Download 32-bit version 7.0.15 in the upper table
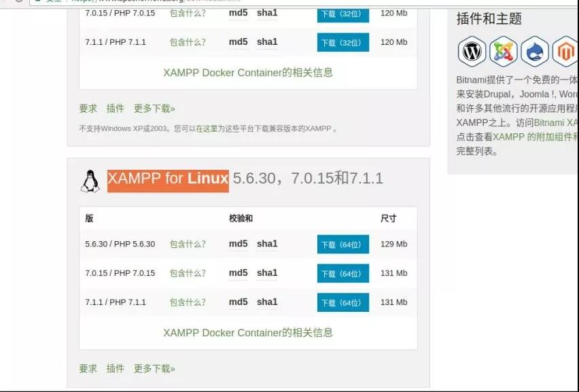This screenshot has height=392, width=579. [x=343, y=15]
